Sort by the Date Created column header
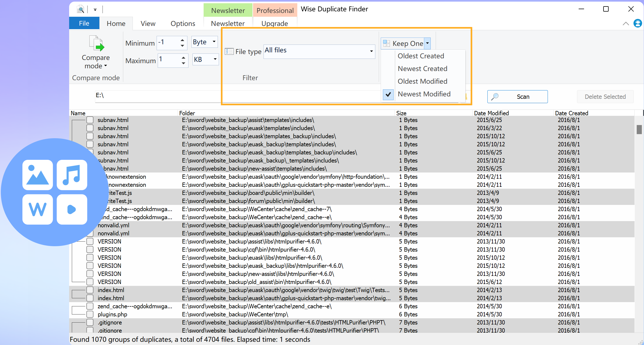Viewport: 644px width, 345px height. [571, 113]
